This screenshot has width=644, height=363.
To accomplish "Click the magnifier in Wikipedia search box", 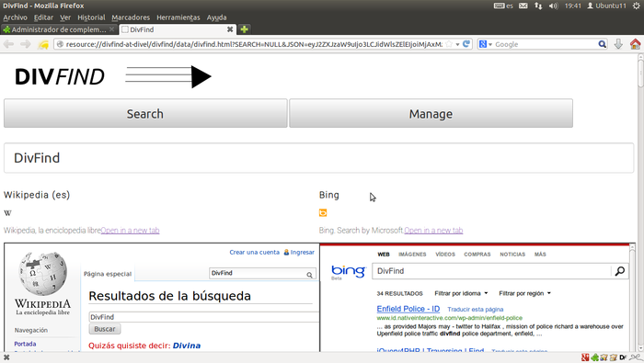I will 309,275.
